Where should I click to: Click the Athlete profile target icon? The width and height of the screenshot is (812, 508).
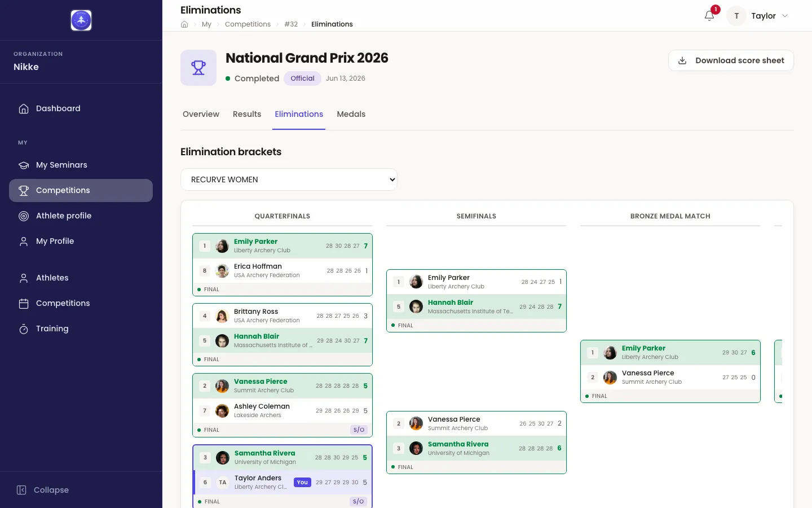[x=24, y=216]
